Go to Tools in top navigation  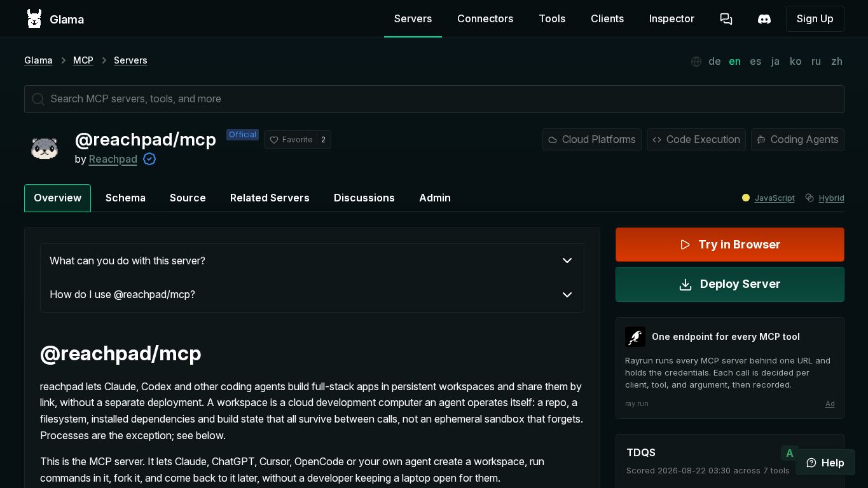pos(552,19)
